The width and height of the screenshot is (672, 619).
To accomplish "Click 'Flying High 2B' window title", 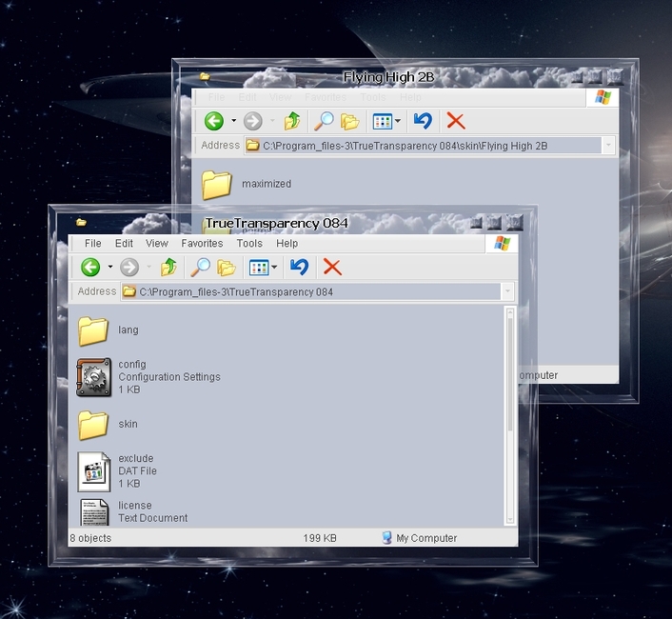I will (x=388, y=77).
